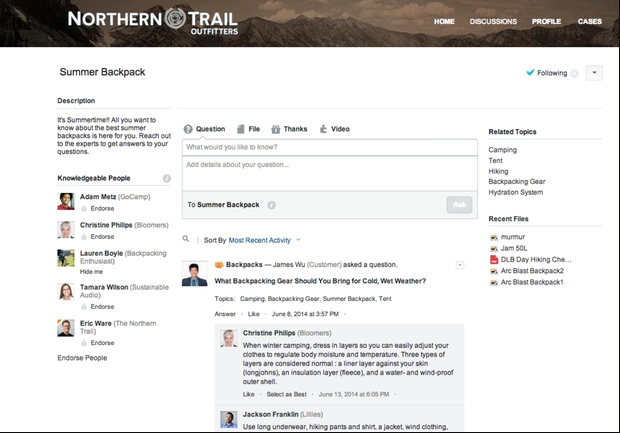Select the Video publisher tab
The height and width of the screenshot is (433, 620).
coord(335,129)
